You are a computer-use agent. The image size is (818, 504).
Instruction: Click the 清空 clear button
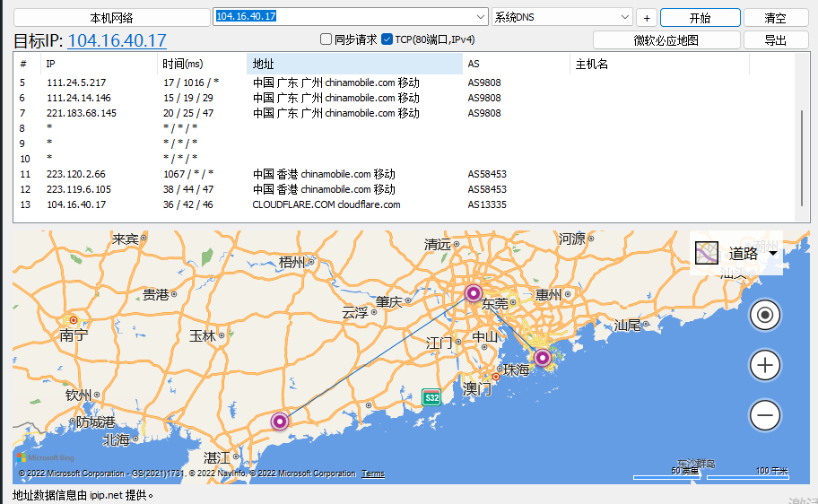[775, 18]
